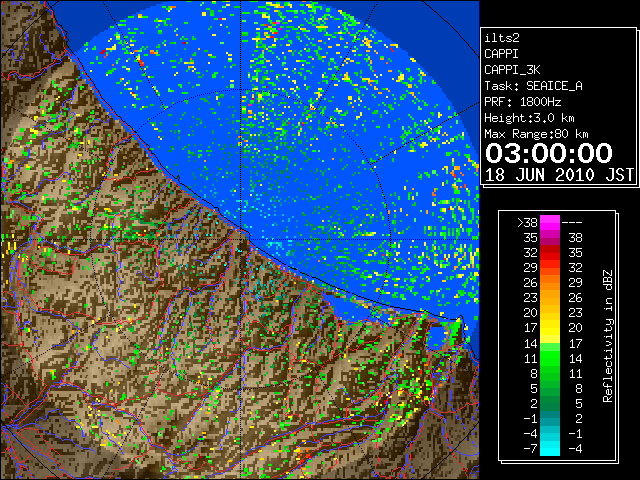
Task: Click the 'Reflectivity in dBZ' axis title
Action: pyautogui.click(x=608, y=336)
